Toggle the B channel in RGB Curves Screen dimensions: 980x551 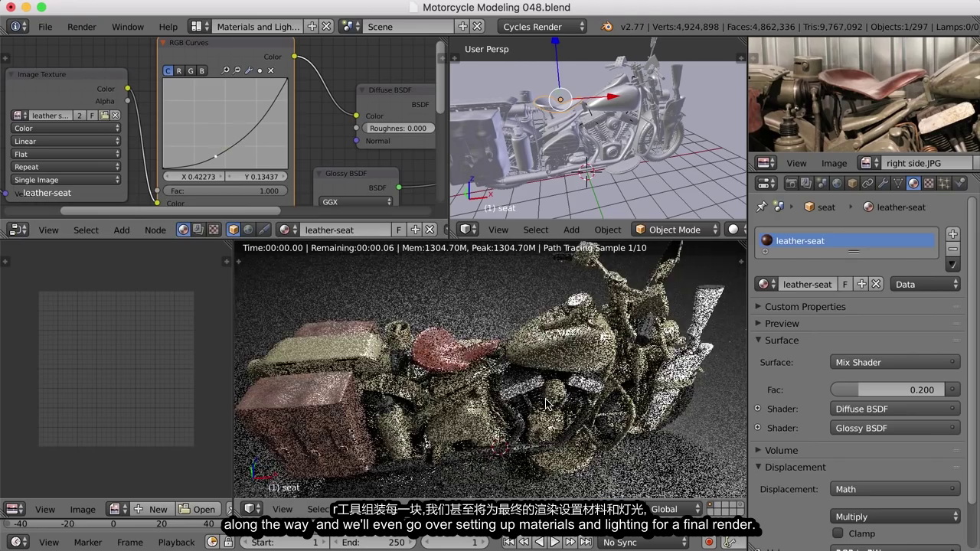click(x=202, y=70)
